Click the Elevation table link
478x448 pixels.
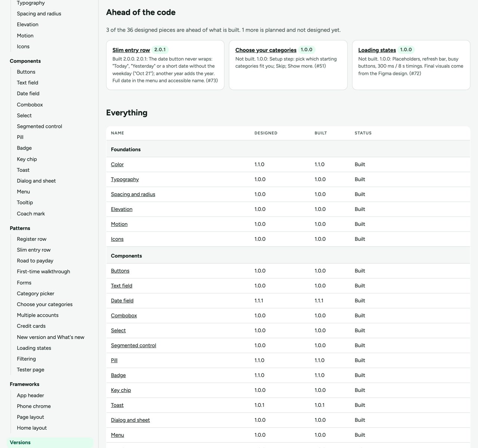(122, 209)
